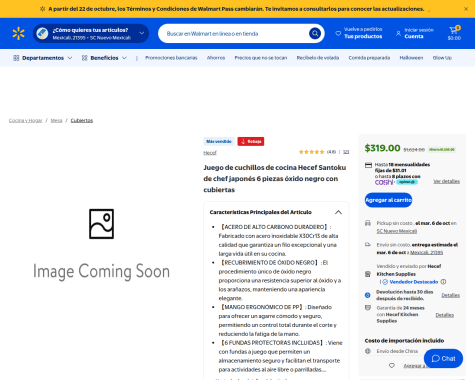Open Detalles for 30-day return policy
The height and width of the screenshot is (380, 475).
450,295
